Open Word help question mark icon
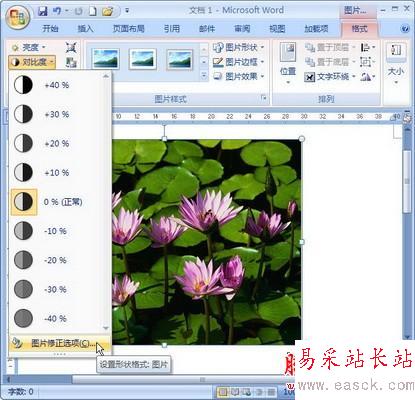 coord(405,29)
